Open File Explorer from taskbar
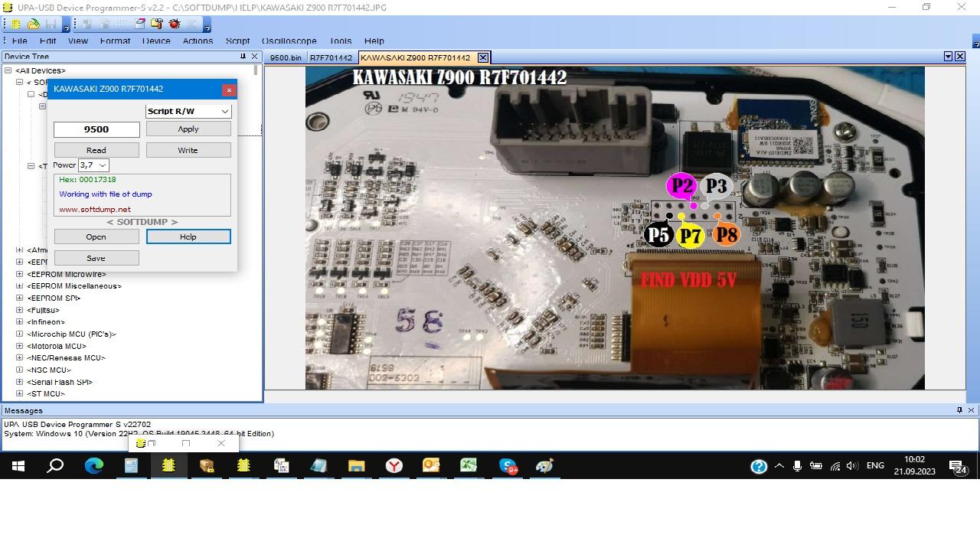 pyautogui.click(x=356, y=465)
